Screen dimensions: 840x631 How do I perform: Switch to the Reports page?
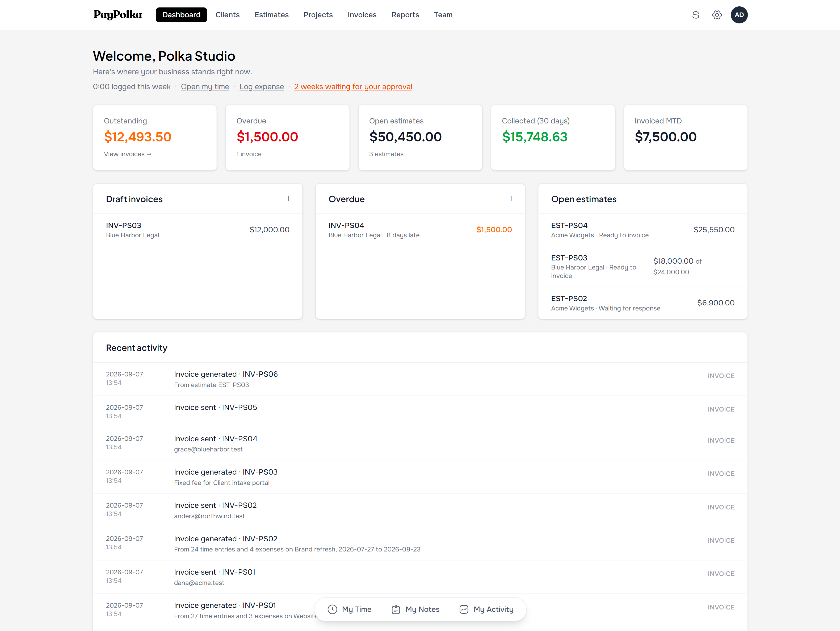(405, 15)
